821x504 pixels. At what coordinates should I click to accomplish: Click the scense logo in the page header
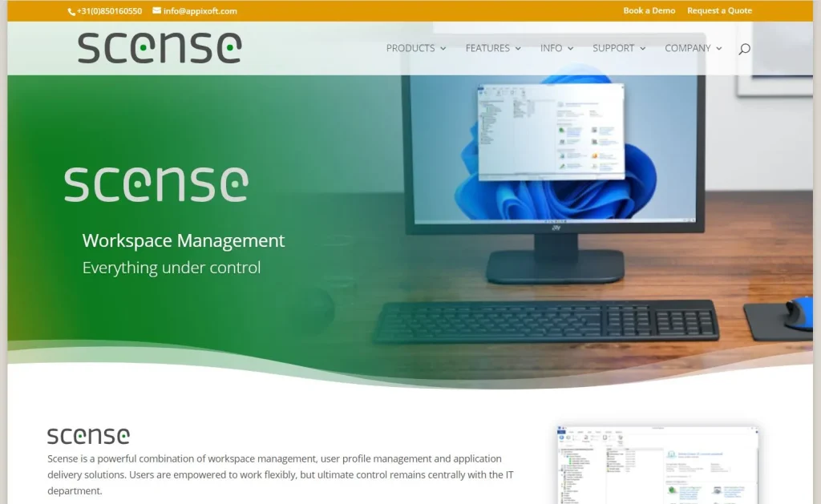[158, 47]
